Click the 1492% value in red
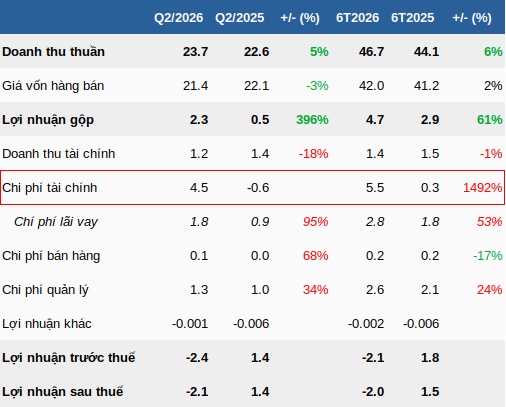The image size is (506, 407). [x=482, y=188]
